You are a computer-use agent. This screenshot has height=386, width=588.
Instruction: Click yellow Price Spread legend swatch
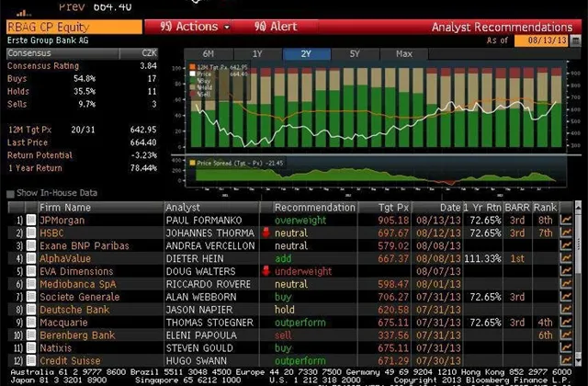click(x=192, y=163)
